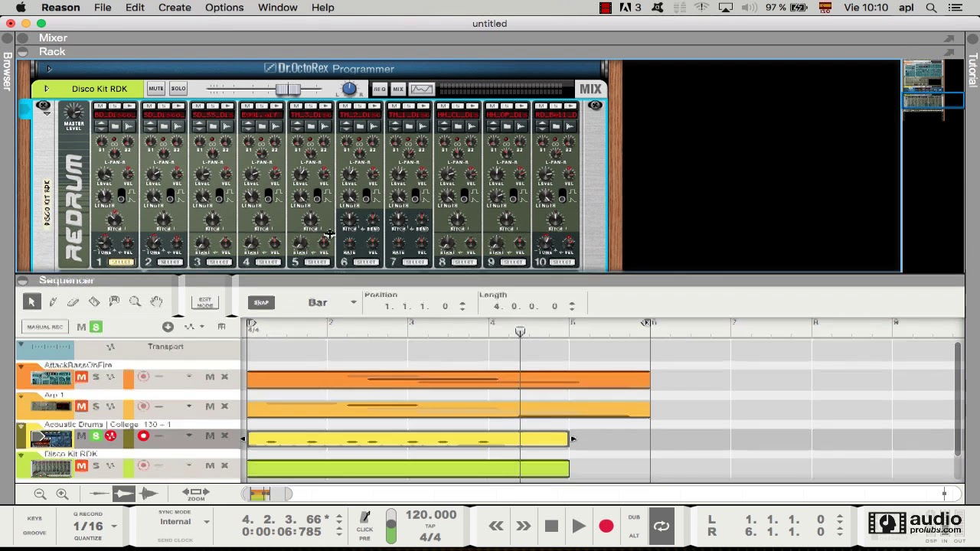The height and width of the screenshot is (551, 980).
Task: Toggle the Snap button
Action: 261,302
